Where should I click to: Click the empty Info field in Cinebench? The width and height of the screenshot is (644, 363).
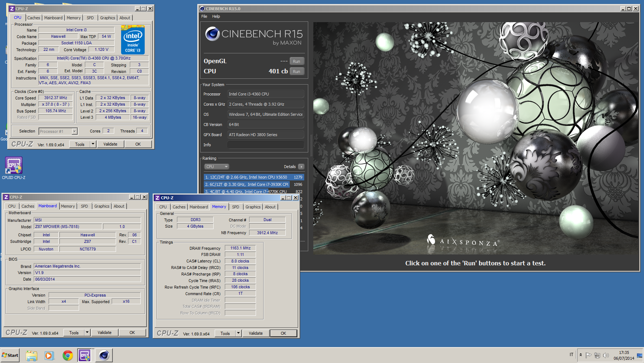(x=265, y=145)
